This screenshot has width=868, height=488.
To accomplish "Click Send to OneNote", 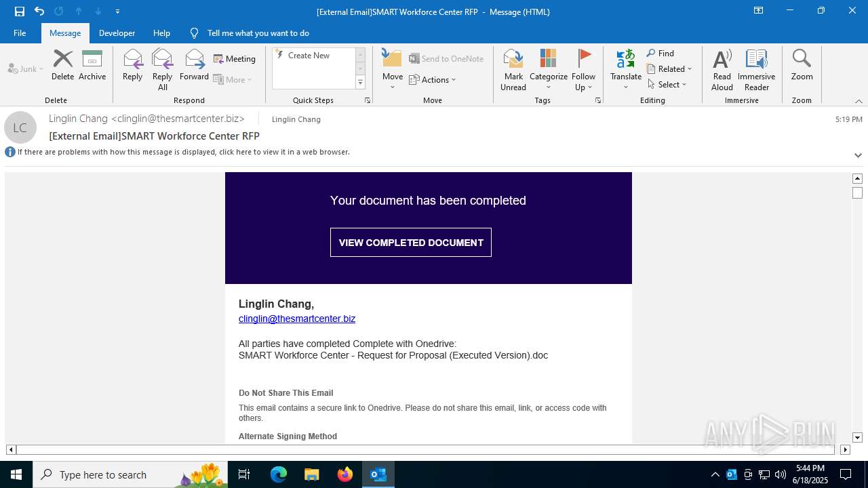I will [446, 59].
